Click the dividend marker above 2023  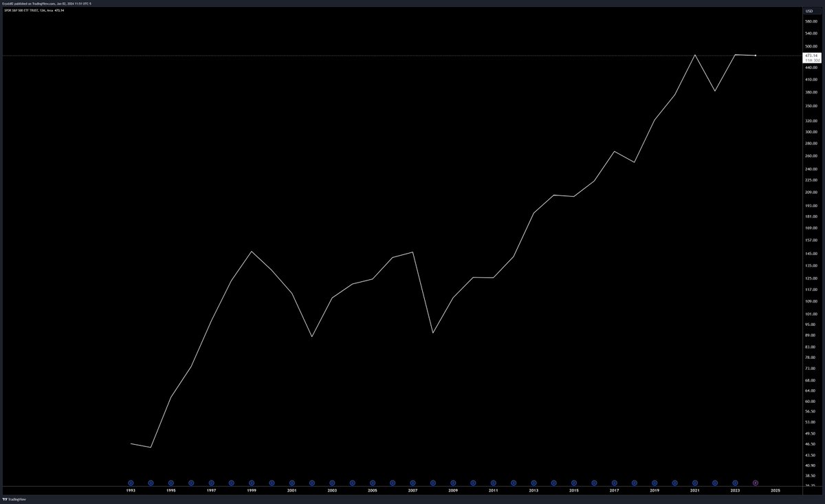[x=735, y=483]
